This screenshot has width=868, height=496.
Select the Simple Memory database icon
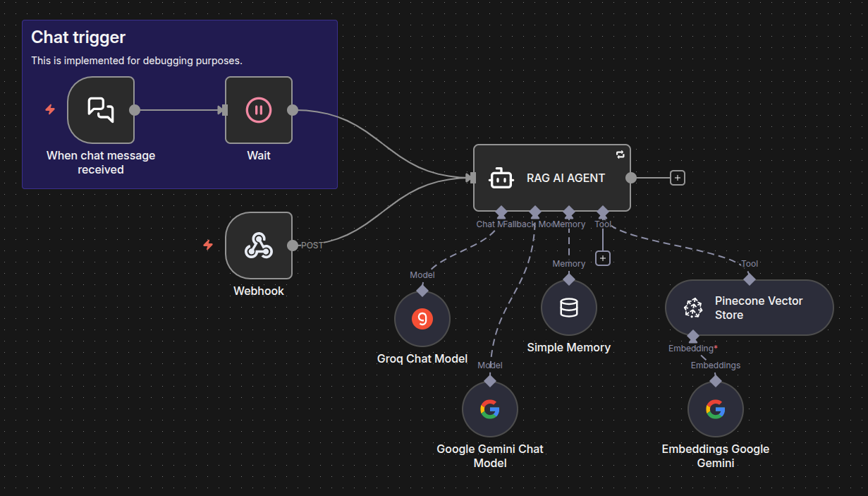568,308
